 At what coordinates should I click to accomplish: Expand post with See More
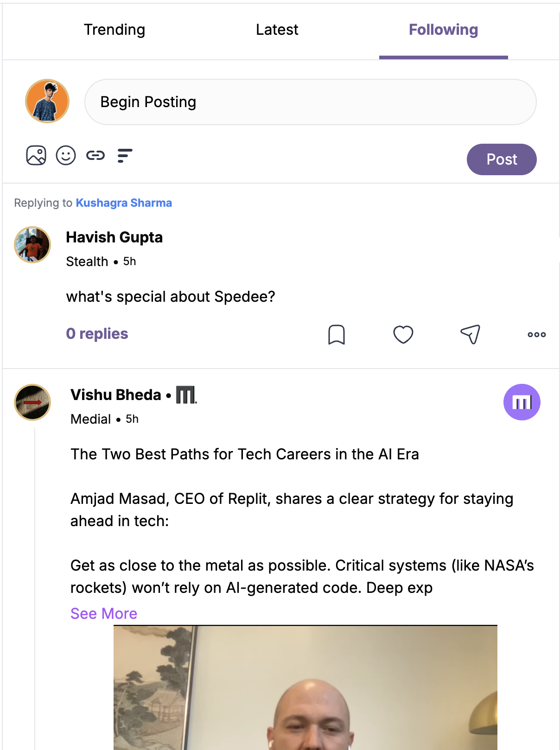(x=104, y=614)
